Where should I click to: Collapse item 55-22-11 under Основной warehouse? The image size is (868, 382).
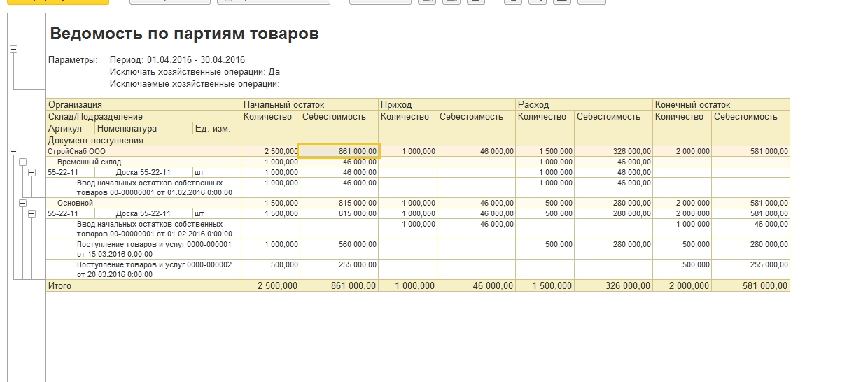31,213
